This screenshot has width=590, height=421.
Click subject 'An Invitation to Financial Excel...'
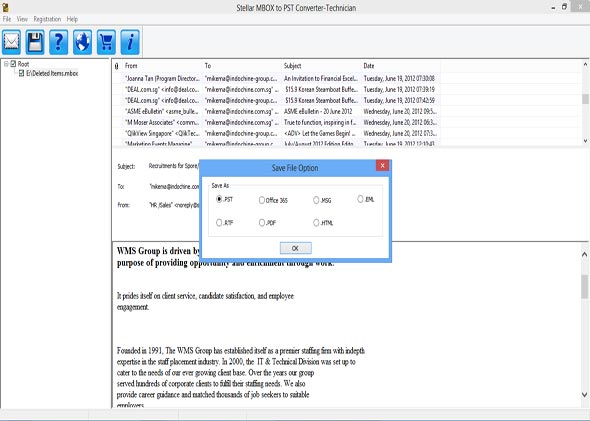pyautogui.click(x=321, y=79)
